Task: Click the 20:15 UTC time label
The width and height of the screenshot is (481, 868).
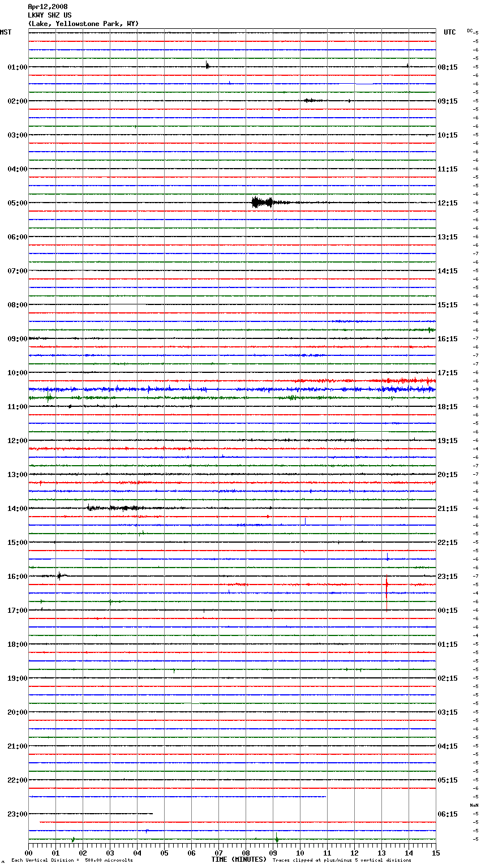Action: click(x=448, y=475)
